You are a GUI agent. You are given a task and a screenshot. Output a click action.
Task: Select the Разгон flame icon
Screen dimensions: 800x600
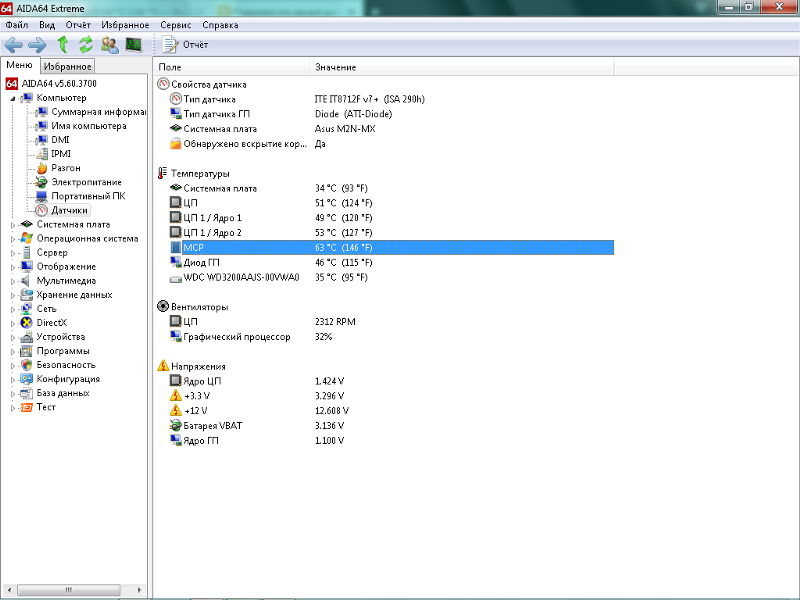[x=42, y=168]
